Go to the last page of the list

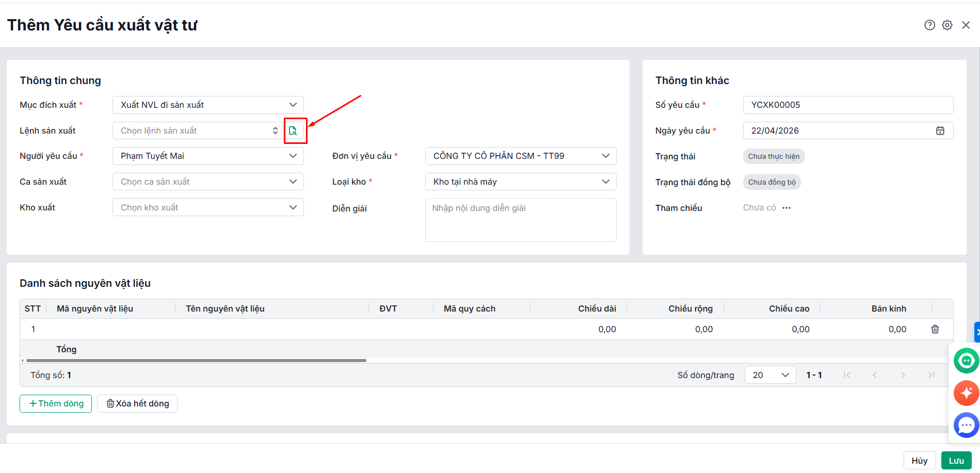pyautogui.click(x=931, y=375)
